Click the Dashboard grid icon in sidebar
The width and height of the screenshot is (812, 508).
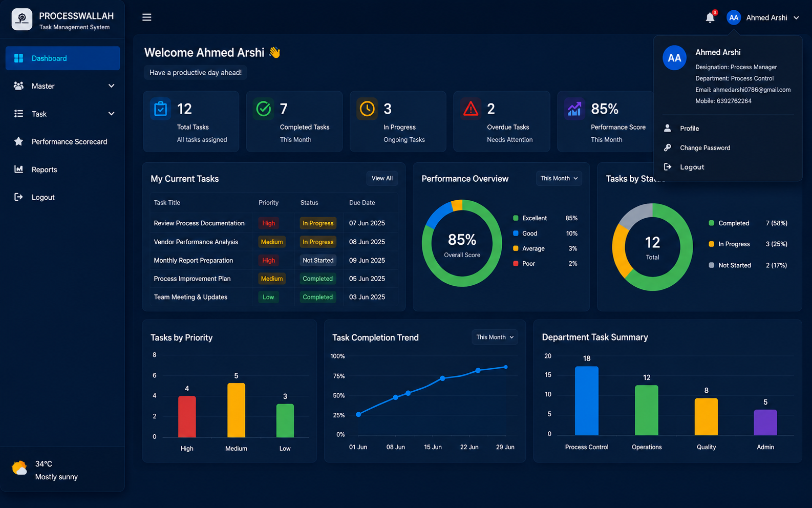pos(19,58)
